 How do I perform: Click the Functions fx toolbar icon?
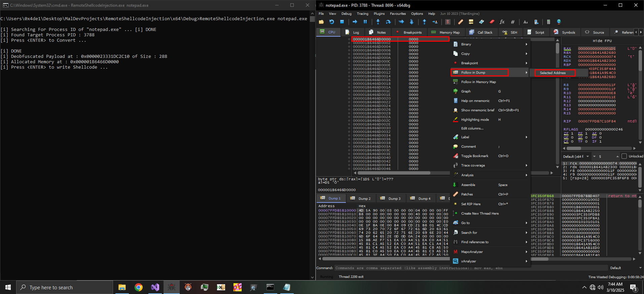click(502, 22)
